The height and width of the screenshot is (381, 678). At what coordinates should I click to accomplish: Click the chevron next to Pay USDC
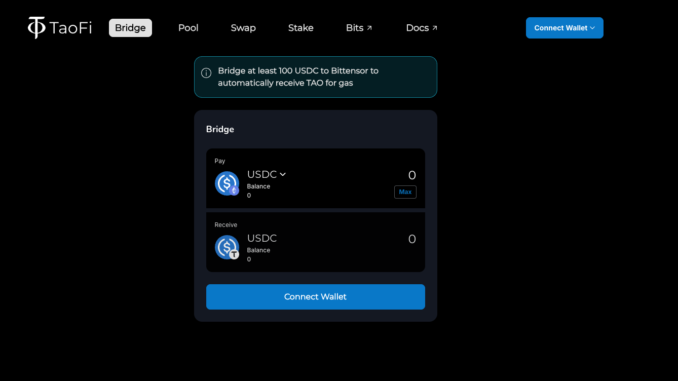tap(283, 174)
